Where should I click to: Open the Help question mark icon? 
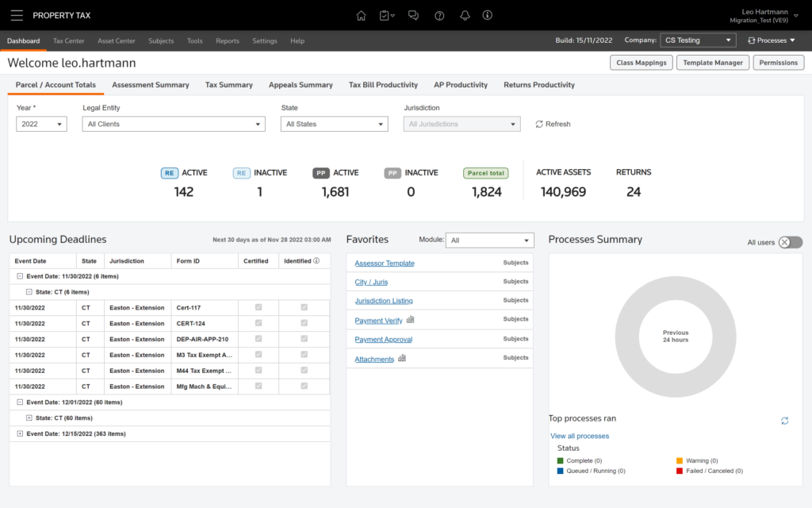point(439,14)
